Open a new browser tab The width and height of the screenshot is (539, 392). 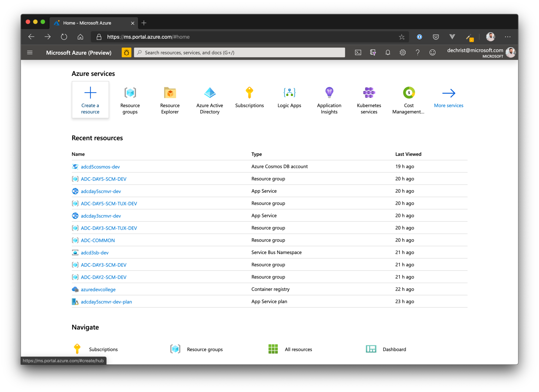click(x=144, y=23)
